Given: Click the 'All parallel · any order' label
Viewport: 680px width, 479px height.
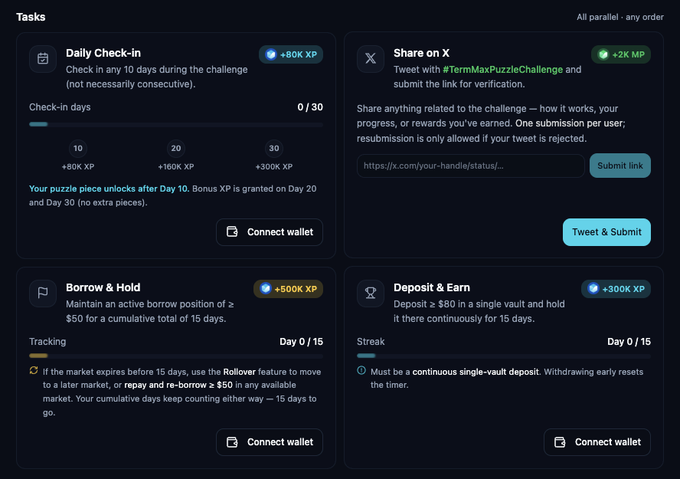Looking at the screenshot, I should click(x=620, y=17).
